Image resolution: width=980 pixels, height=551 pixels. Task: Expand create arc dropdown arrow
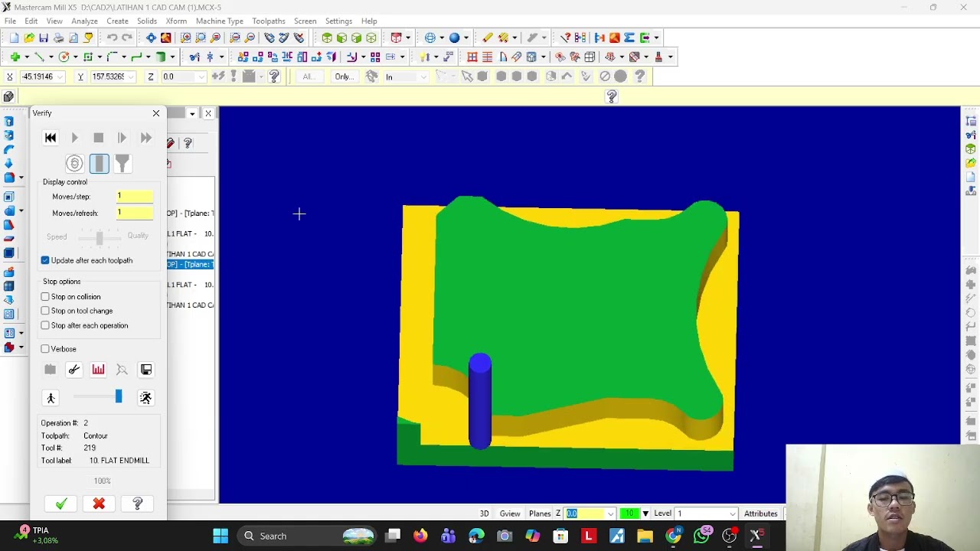click(x=74, y=57)
